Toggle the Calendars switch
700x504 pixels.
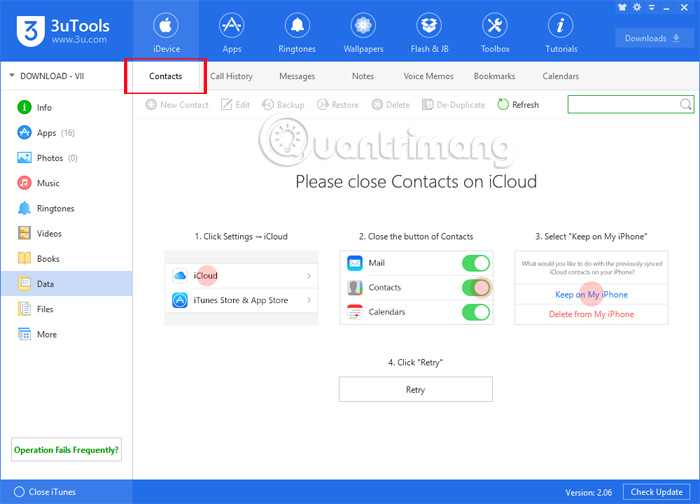pyautogui.click(x=476, y=312)
